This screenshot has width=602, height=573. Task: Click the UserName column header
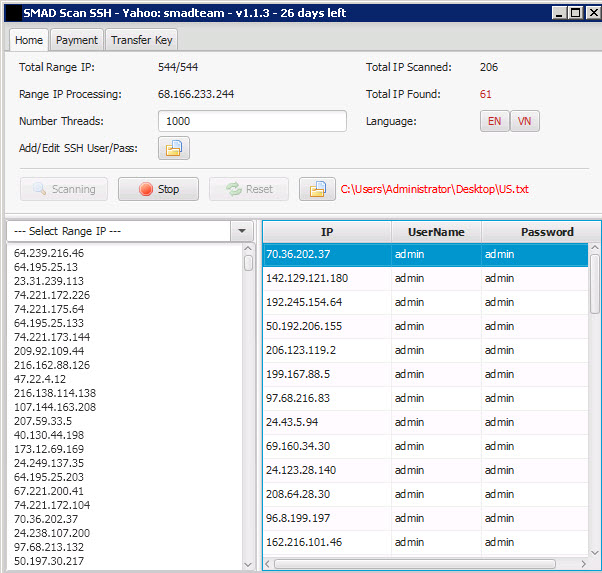(436, 231)
